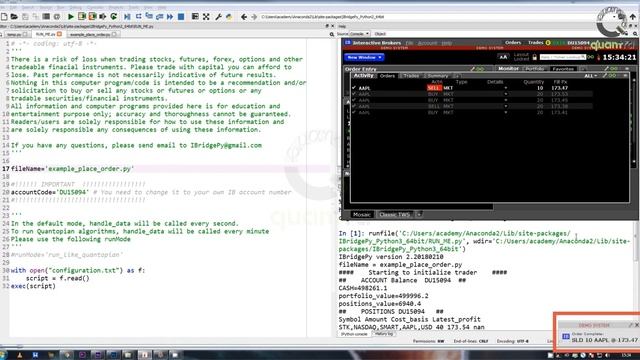
Task: Open the Favorites tab in Monitor panel
Action: click(563, 69)
